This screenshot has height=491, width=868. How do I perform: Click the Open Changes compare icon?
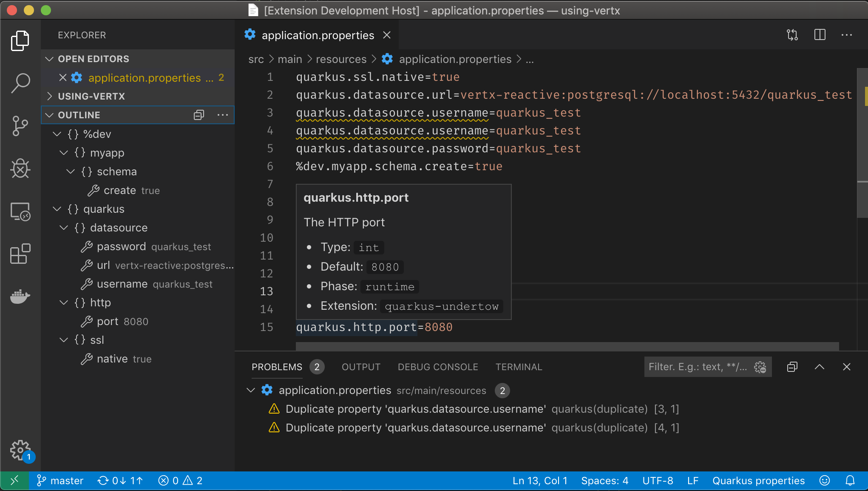coord(792,35)
